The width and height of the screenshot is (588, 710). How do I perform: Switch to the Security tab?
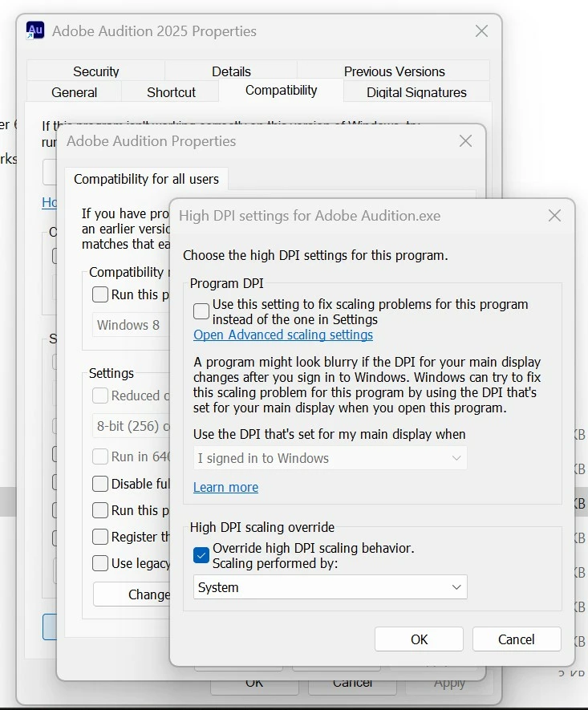point(96,71)
